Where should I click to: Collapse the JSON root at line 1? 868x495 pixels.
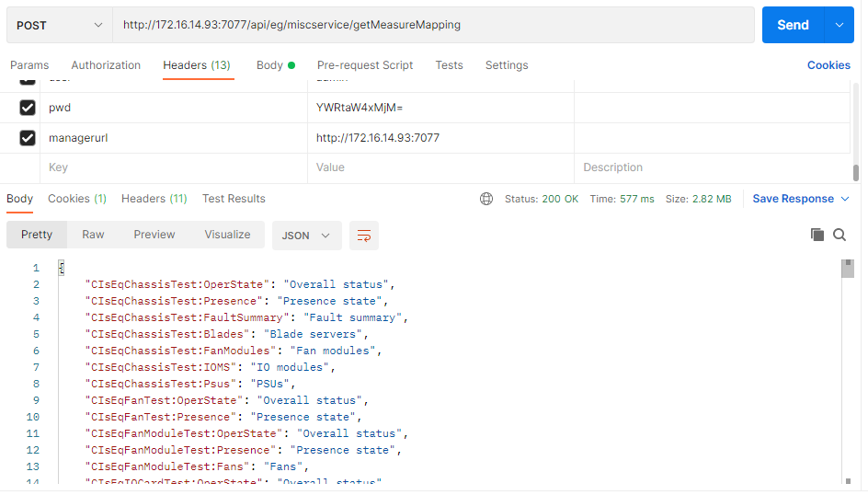click(62, 269)
